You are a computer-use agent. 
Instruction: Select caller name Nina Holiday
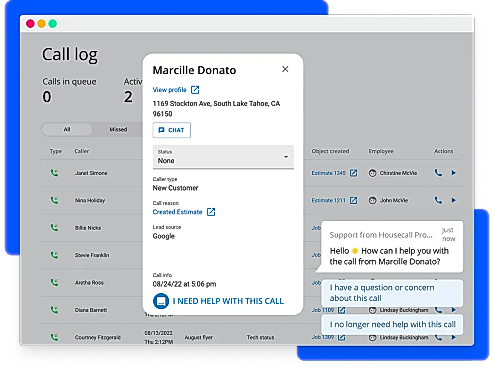[90, 200]
